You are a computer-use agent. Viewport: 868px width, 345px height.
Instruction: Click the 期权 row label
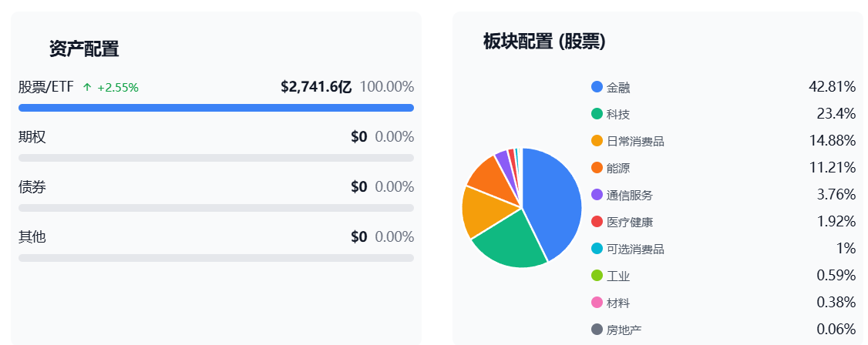[32, 136]
